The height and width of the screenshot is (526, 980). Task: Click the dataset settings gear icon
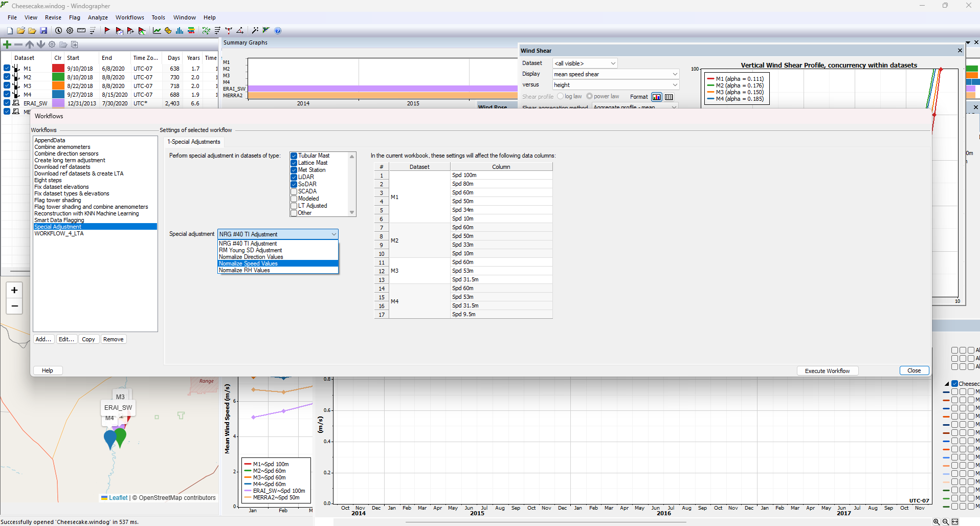[x=52, y=45]
